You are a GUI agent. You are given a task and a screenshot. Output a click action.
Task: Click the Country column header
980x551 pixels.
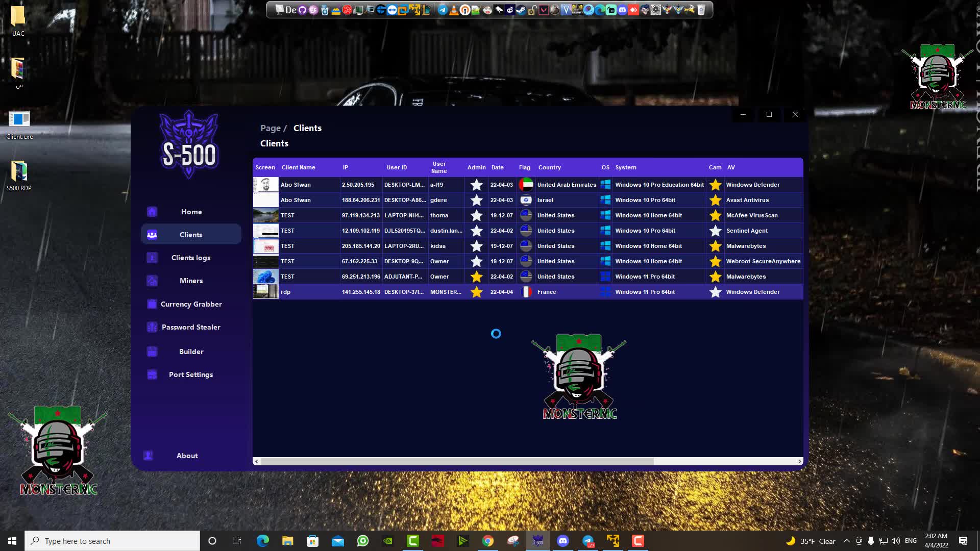(549, 167)
